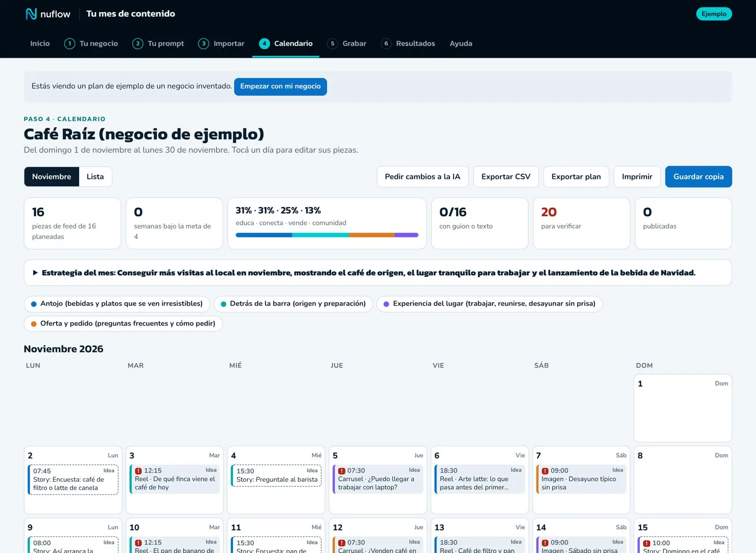Go to Tu negocio step

(91, 43)
